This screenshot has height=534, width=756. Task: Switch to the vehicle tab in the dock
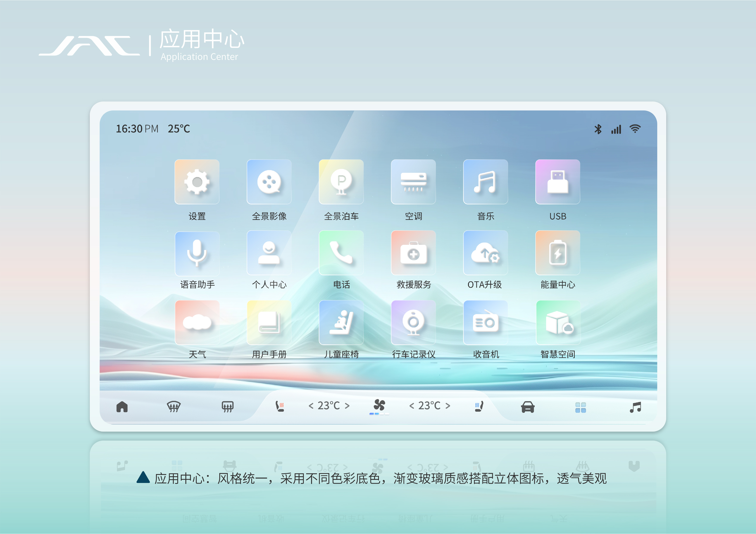[528, 407]
